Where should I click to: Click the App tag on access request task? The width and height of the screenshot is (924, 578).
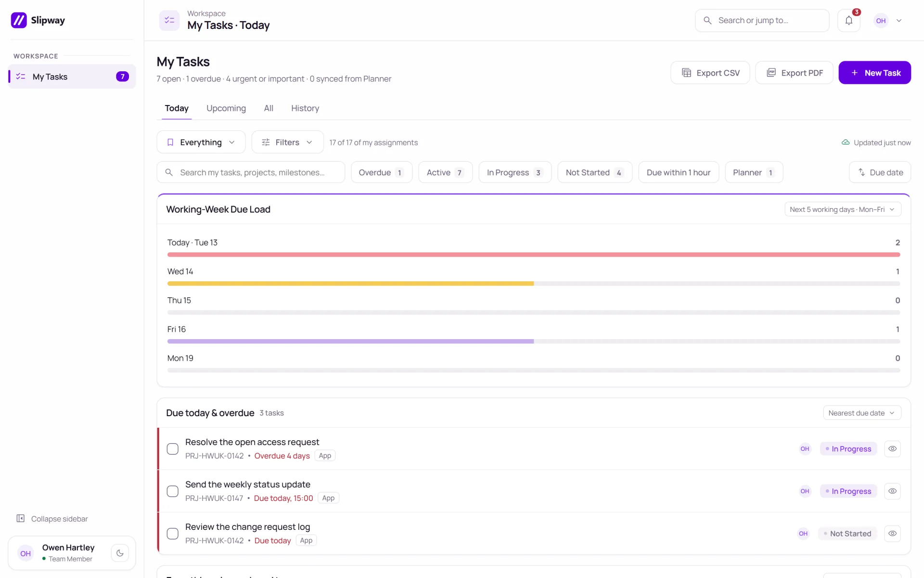(x=325, y=456)
